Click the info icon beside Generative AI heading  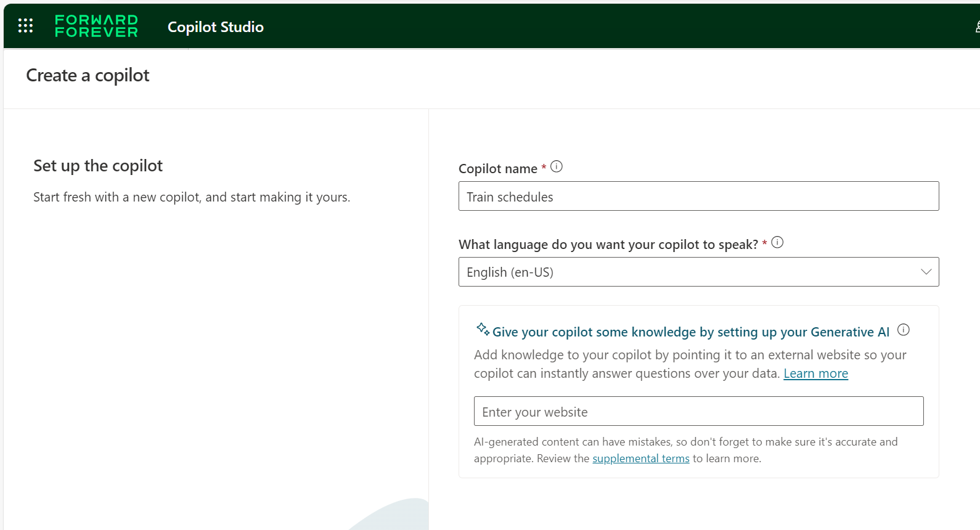pos(903,330)
